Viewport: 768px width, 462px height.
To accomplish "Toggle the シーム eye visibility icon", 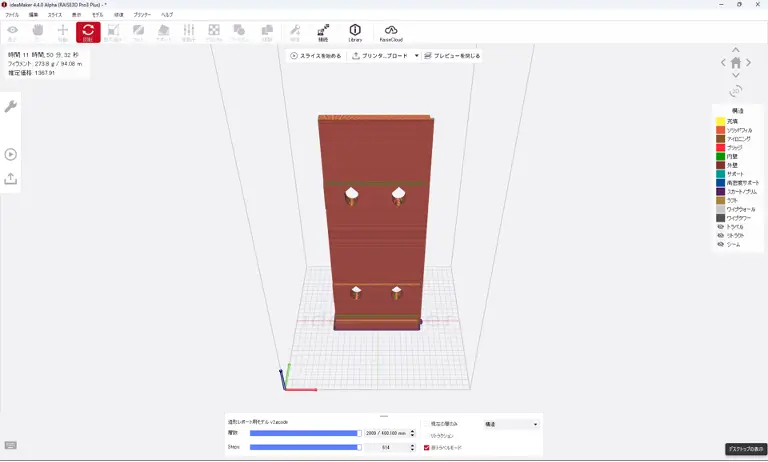I will pyautogui.click(x=720, y=244).
